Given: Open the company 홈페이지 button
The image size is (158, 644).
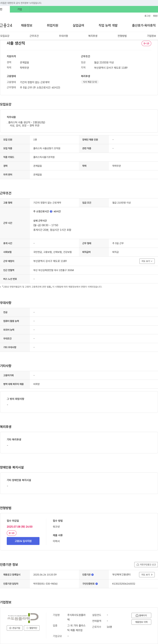Looking at the screenshot, I should 141,615.
